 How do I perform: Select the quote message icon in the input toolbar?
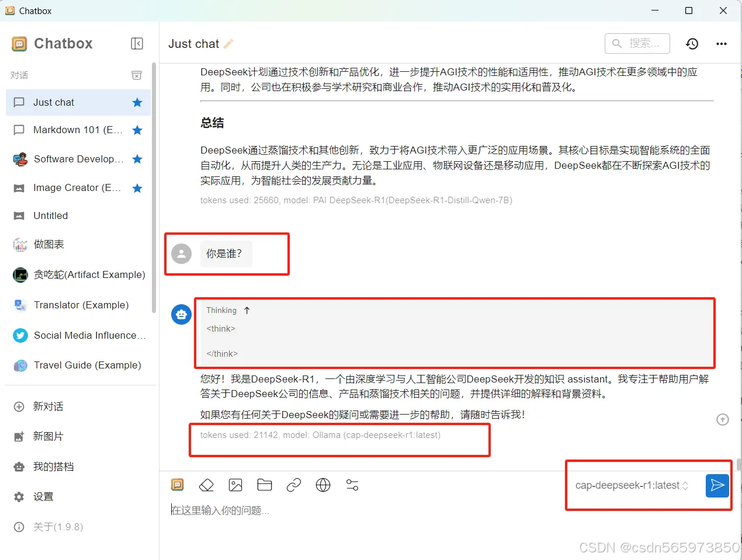click(x=177, y=485)
